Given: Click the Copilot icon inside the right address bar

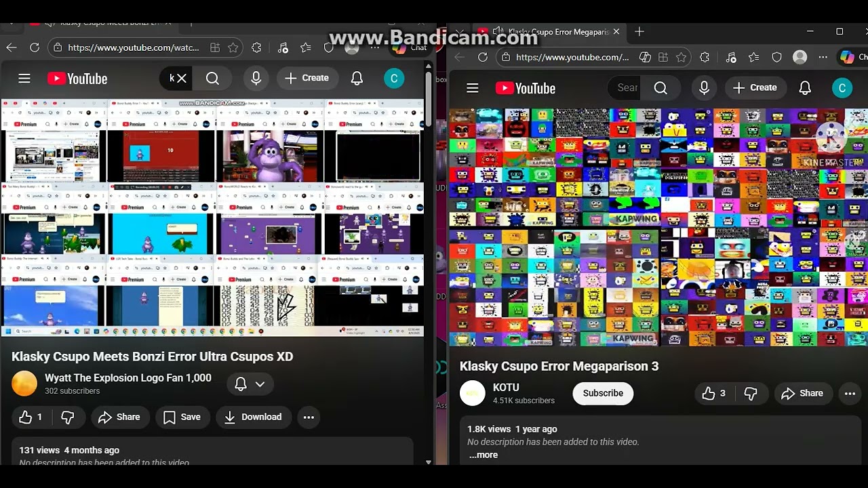Looking at the screenshot, I should (x=645, y=58).
